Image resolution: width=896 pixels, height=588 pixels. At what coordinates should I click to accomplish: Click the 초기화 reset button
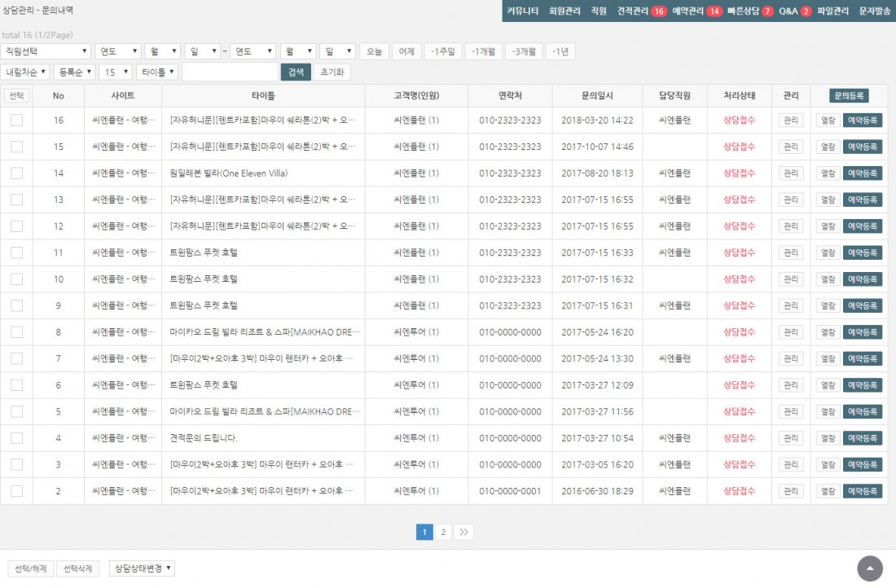(x=332, y=72)
